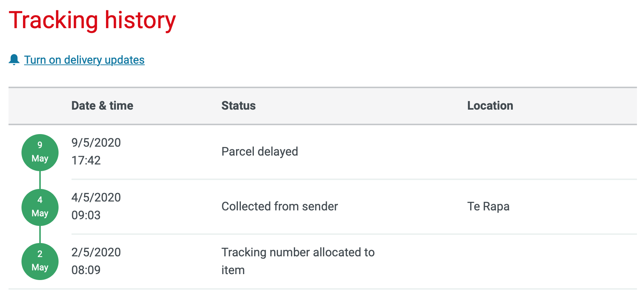This screenshot has height=303, width=644.
Task: Select the Collected from sender status
Action: click(279, 206)
